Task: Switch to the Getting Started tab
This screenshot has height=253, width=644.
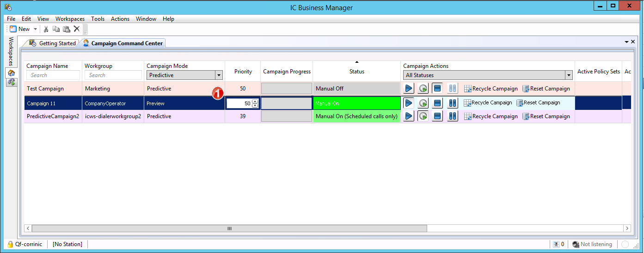Action: pos(53,43)
